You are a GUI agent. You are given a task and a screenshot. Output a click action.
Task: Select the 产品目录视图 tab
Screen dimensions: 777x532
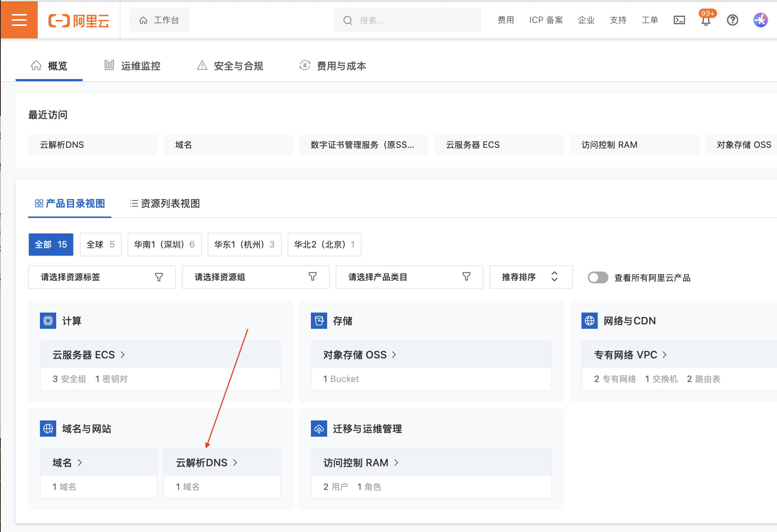70,204
